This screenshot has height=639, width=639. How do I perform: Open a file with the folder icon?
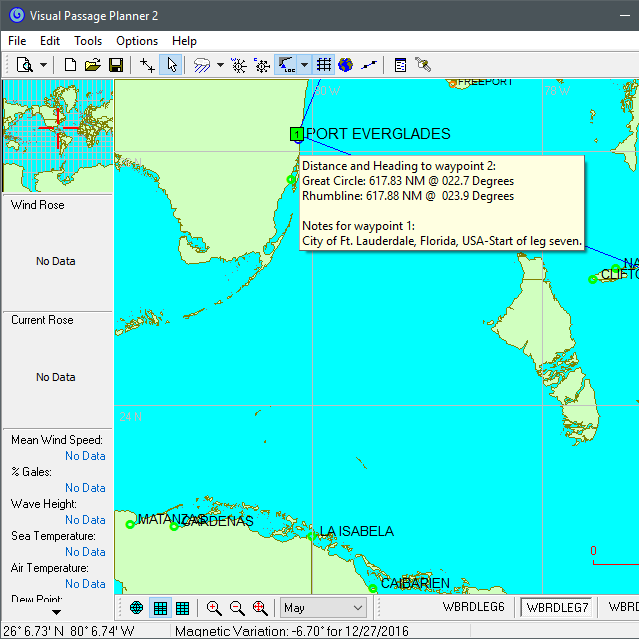point(93,64)
